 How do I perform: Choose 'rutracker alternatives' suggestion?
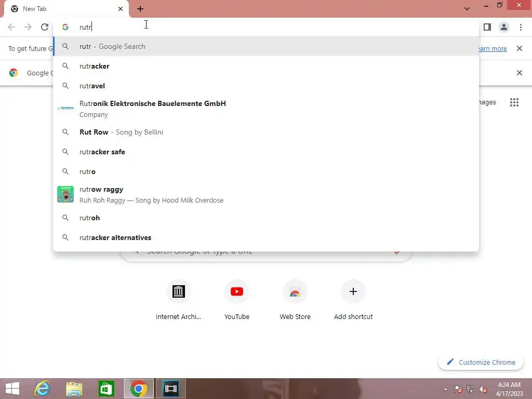(x=266, y=237)
